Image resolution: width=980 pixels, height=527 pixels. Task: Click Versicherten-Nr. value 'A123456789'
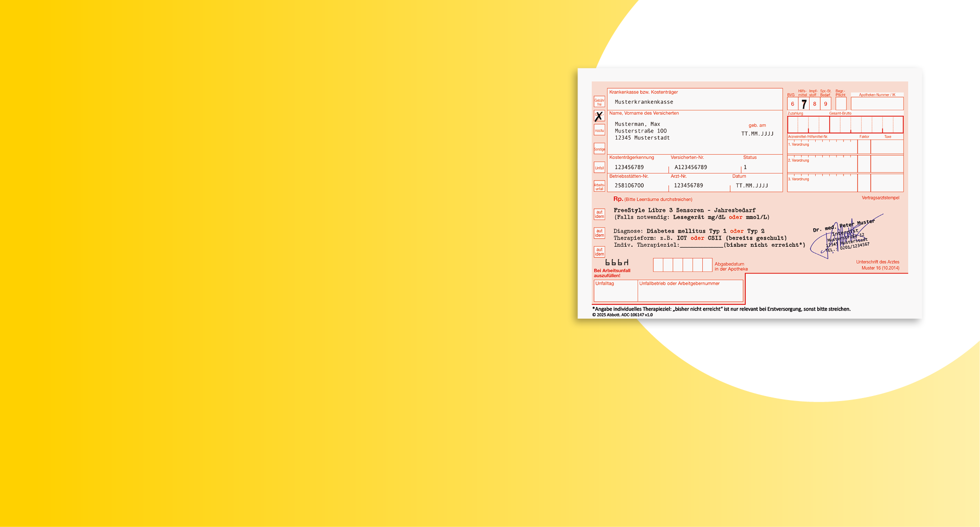[x=691, y=167]
